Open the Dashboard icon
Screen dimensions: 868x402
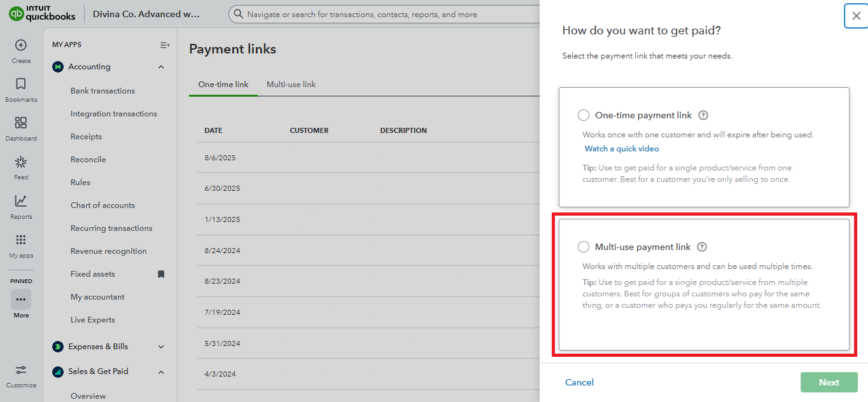tap(21, 123)
